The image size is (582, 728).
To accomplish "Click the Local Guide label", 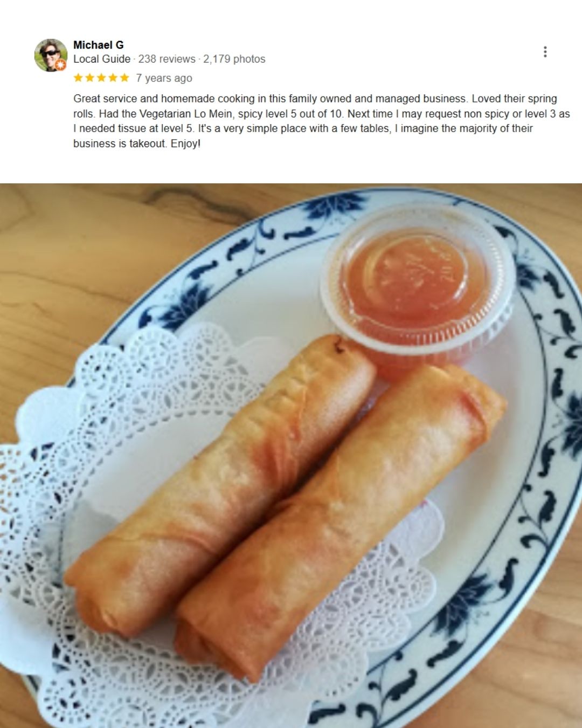I will [x=102, y=59].
